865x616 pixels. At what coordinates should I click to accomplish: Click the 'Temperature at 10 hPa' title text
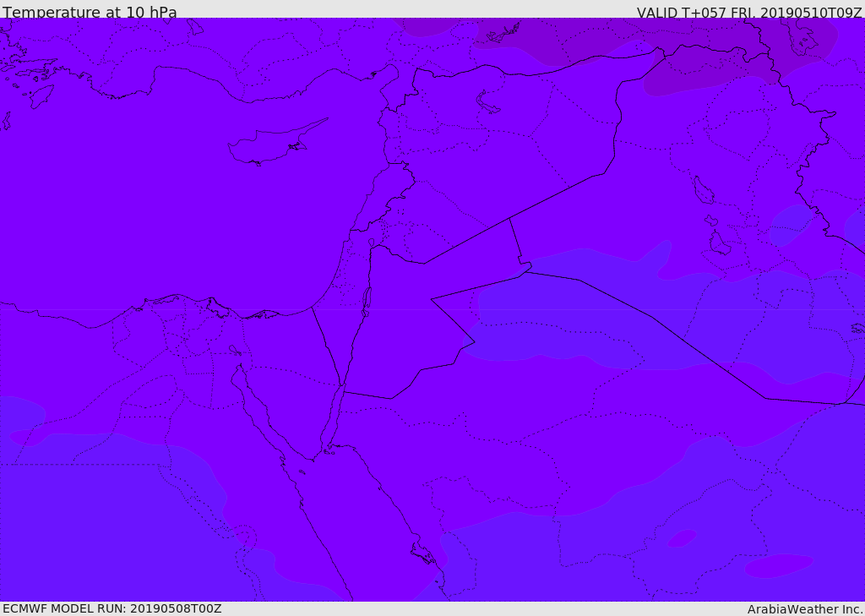pyautogui.click(x=90, y=12)
